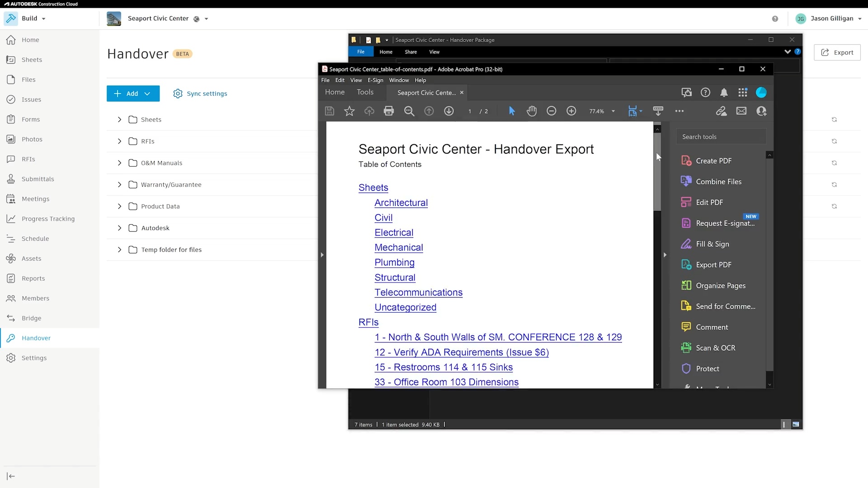
Task: Open the Telecommunications link in PDF
Action: tap(418, 292)
